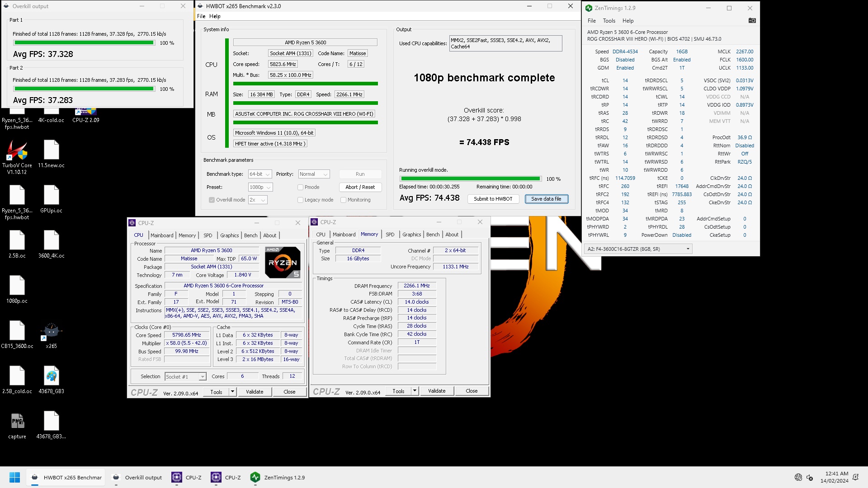The height and width of the screenshot is (488, 868).
Task: Open the ZenTimings Tools menu
Action: click(x=609, y=21)
